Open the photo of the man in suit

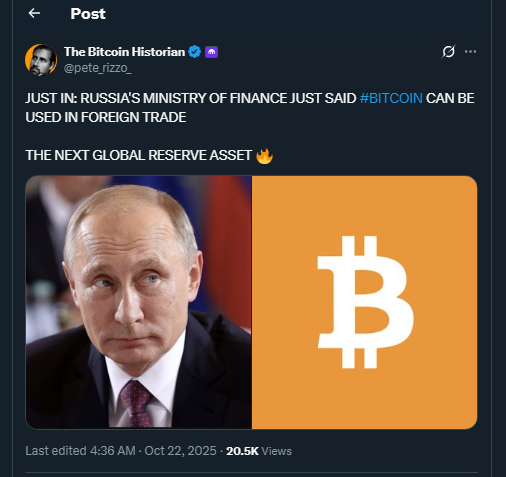tap(139, 302)
